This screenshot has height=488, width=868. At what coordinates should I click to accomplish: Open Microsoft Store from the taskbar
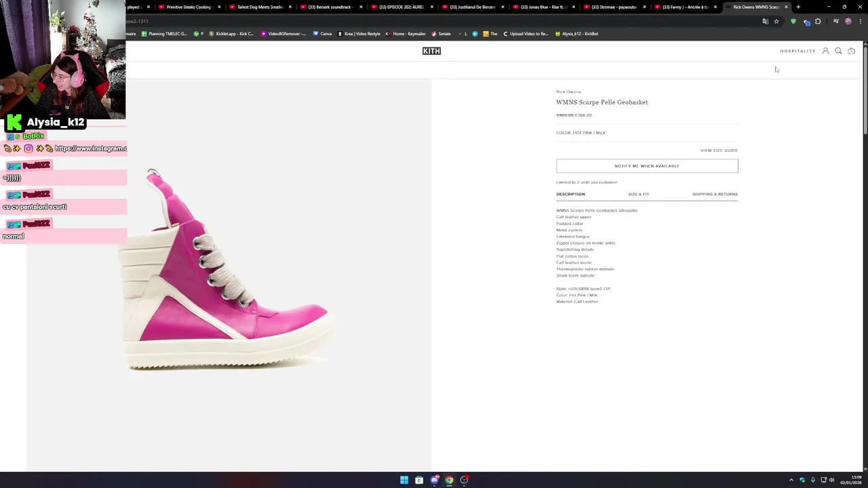[419, 480]
